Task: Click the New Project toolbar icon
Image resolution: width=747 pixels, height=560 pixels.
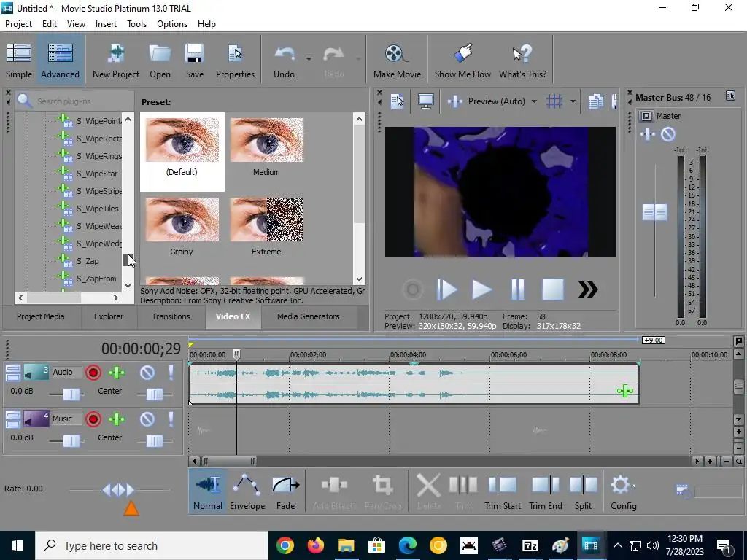Action: click(x=116, y=61)
